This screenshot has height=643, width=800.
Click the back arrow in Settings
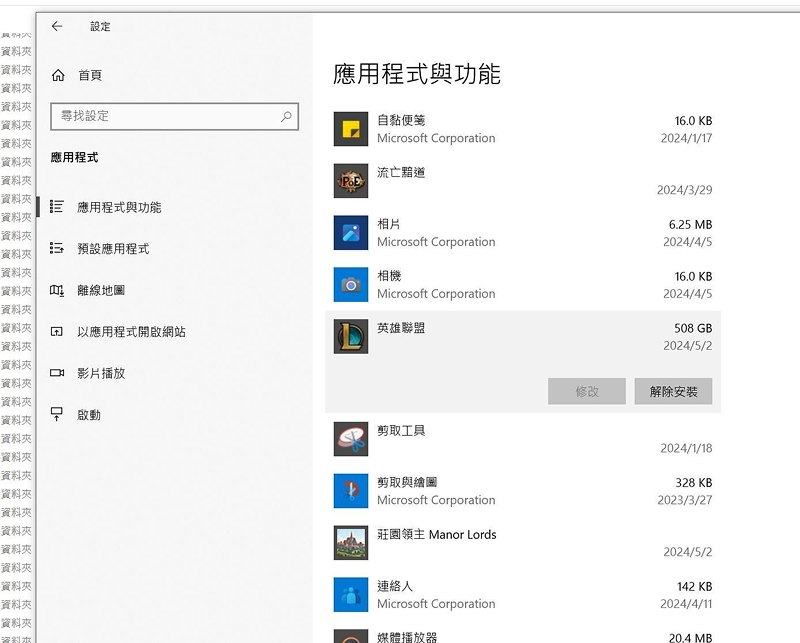click(x=57, y=27)
